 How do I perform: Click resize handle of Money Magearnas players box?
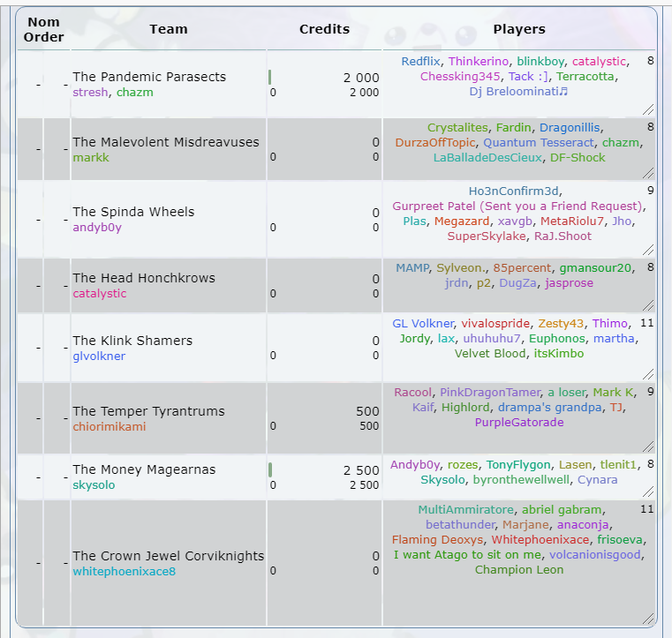pos(648,492)
